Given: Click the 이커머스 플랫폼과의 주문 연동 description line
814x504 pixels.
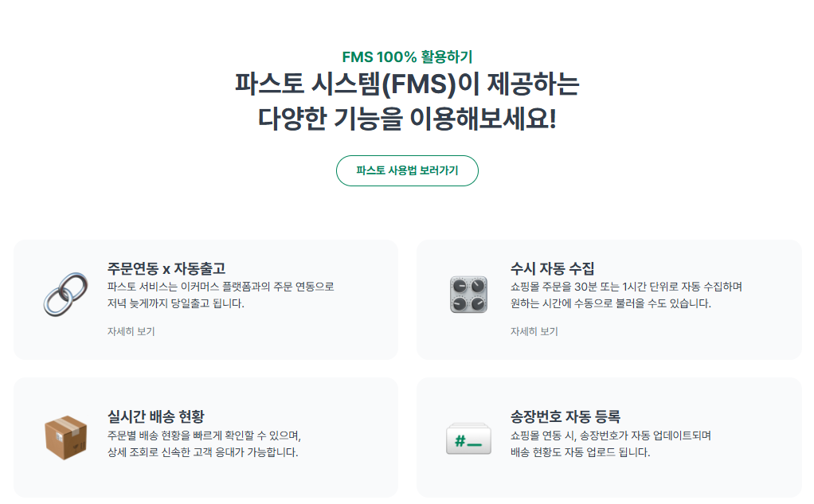Looking at the screenshot, I should pyautogui.click(x=221, y=287).
